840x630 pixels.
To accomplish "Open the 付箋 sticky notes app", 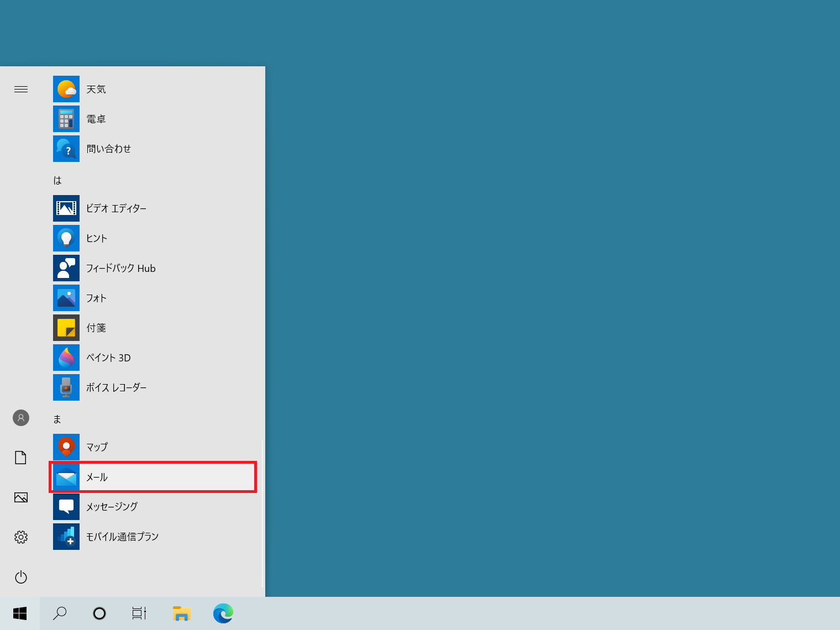I will [96, 328].
